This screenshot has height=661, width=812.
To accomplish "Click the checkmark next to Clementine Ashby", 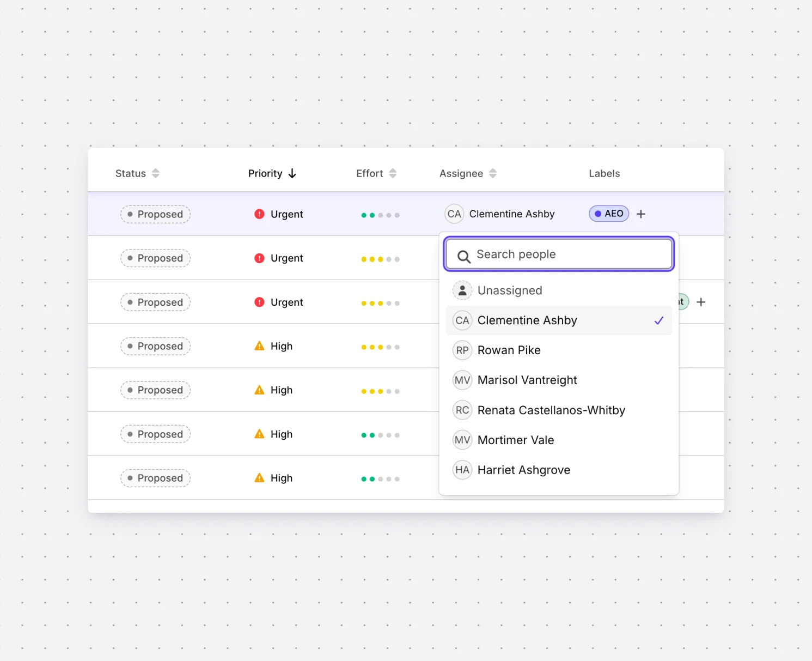I will (x=659, y=320).
